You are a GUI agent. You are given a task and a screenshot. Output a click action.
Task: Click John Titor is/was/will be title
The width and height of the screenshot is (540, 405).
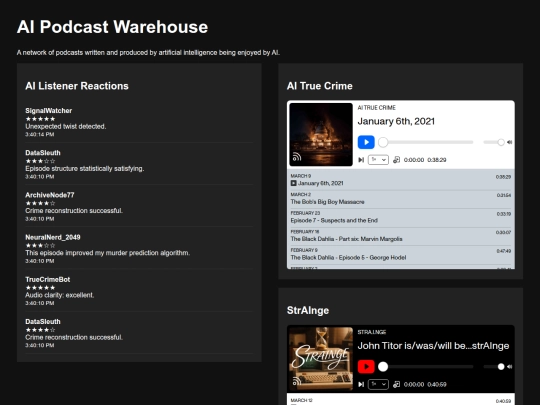[433, 346]
